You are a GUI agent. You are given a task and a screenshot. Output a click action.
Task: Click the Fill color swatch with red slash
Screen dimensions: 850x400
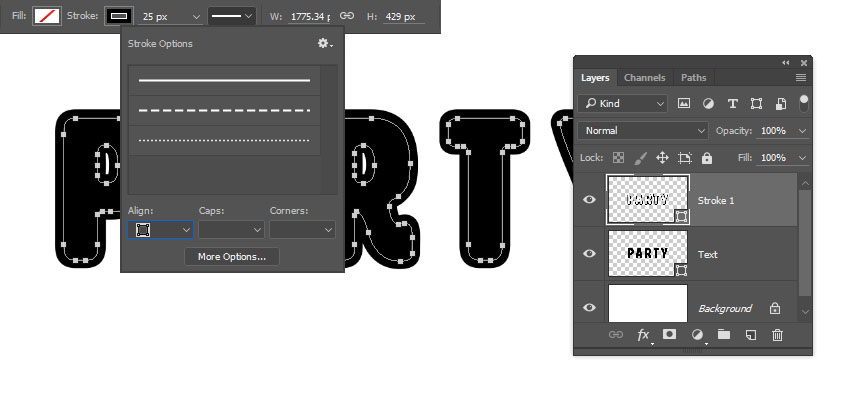[x=47, y=17]
